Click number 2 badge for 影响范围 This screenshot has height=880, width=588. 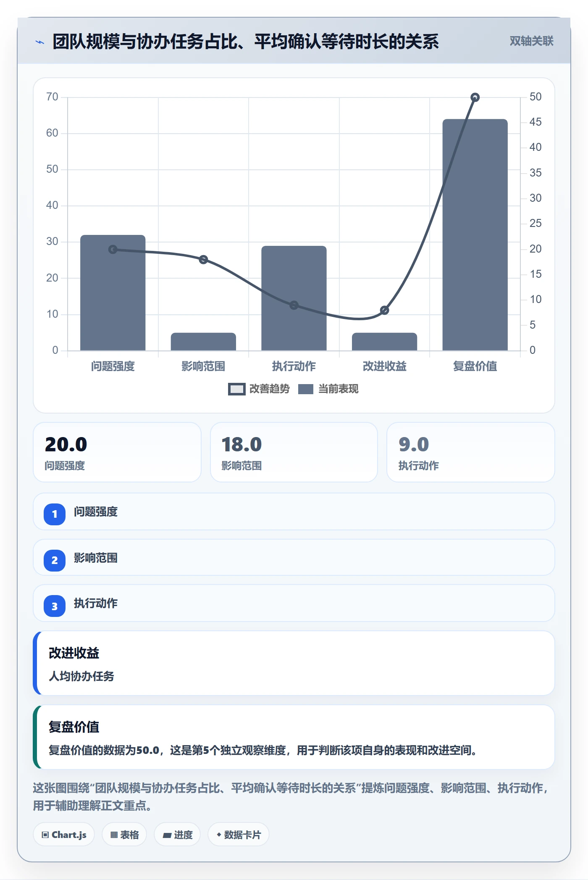[x=55, y=560]
